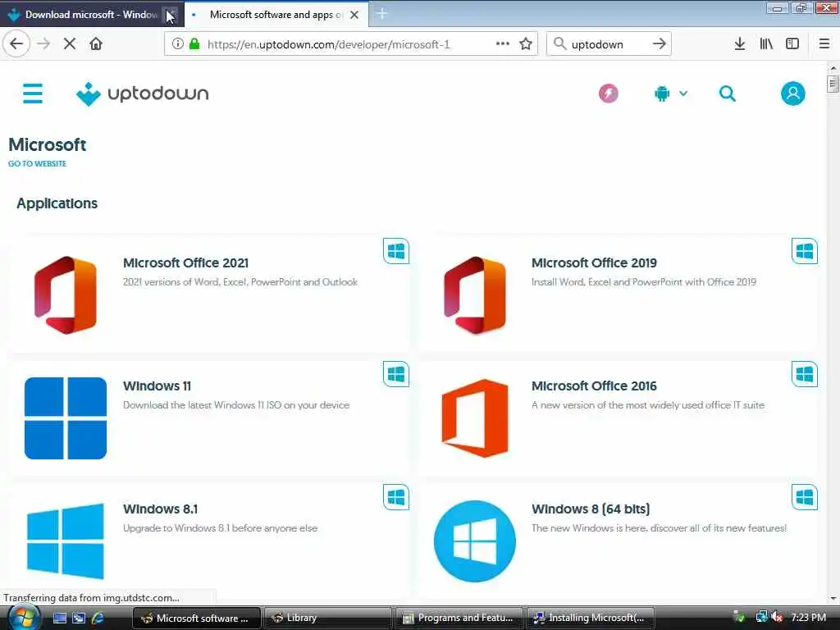Click the muted volume tray icon

[776, 618]
